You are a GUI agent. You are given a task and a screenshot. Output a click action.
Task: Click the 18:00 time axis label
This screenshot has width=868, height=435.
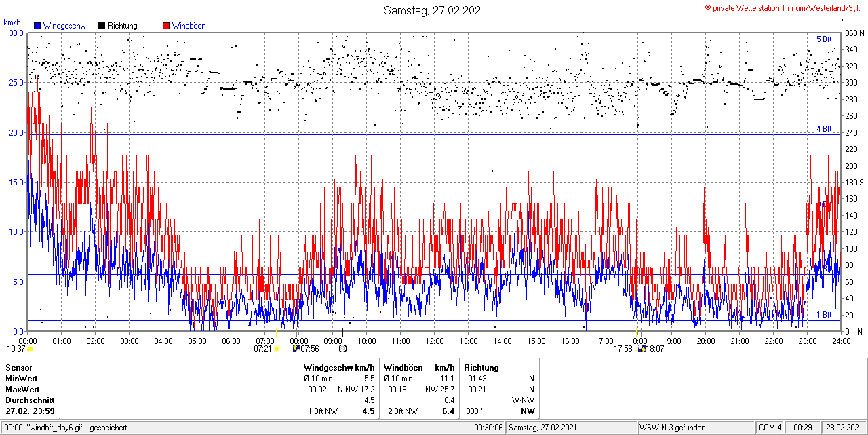click(638, 341)
